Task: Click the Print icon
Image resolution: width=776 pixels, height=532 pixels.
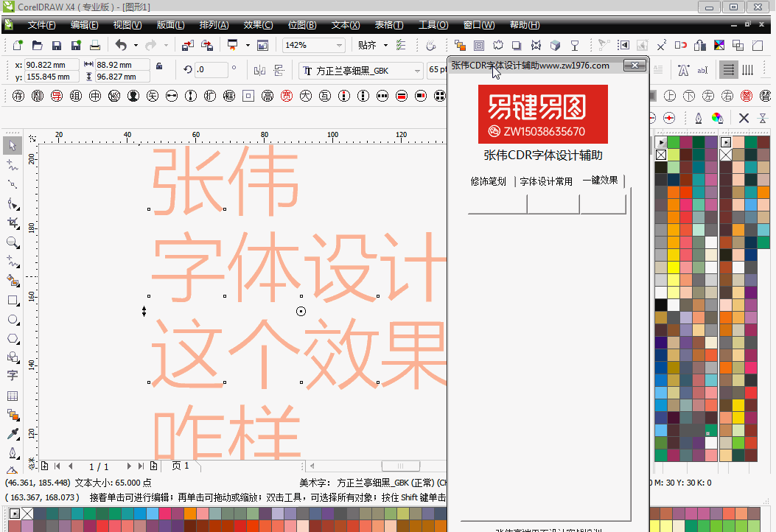Action: click(x=94, y=45)
